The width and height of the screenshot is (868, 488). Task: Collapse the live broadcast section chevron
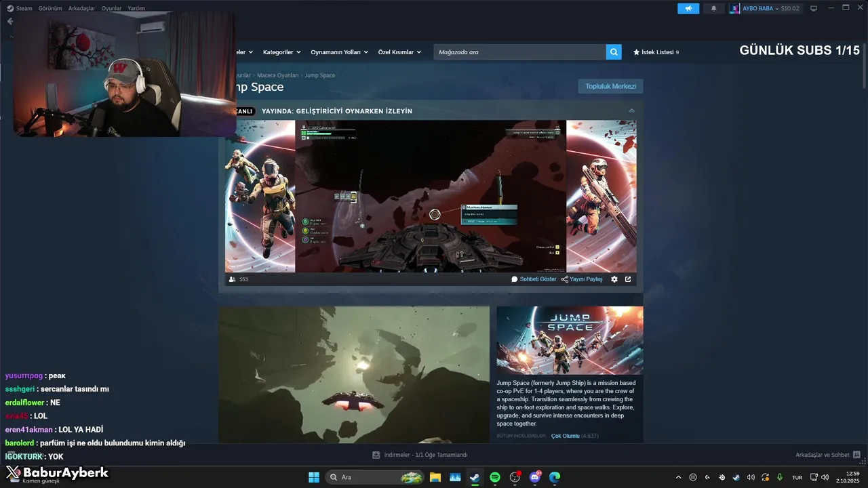632,110
